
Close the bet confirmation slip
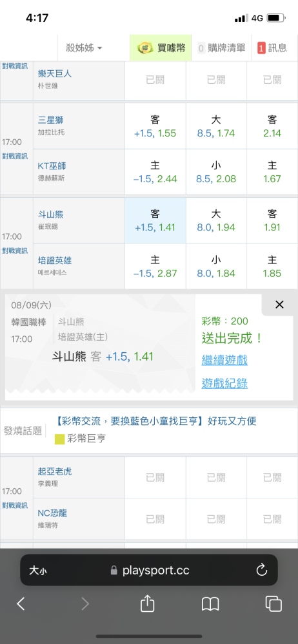pyautogui.click(x=279, y=305)
